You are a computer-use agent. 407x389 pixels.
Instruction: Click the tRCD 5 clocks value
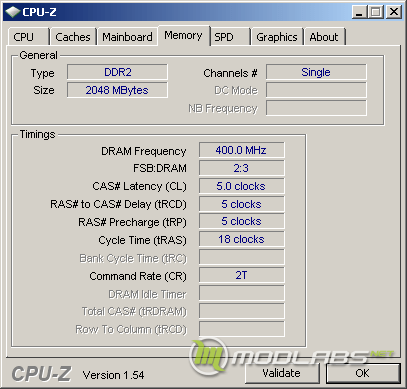coord(242,204)
